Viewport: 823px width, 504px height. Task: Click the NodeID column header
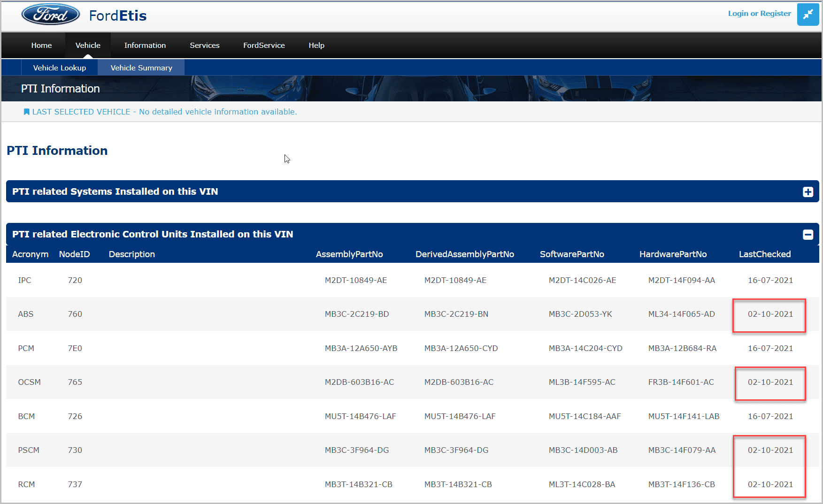[75, 254]
